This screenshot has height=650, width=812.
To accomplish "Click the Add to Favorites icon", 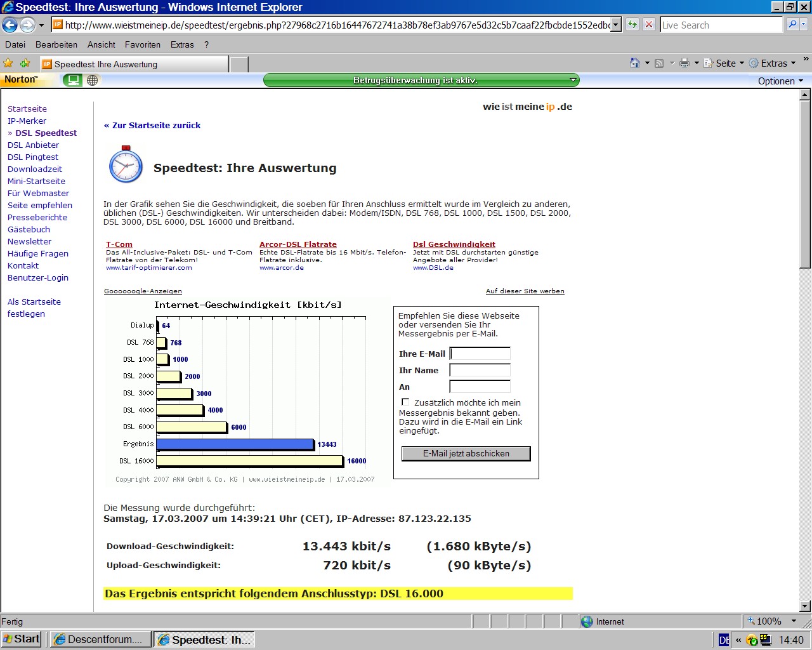I will click(x=25, y=63).
